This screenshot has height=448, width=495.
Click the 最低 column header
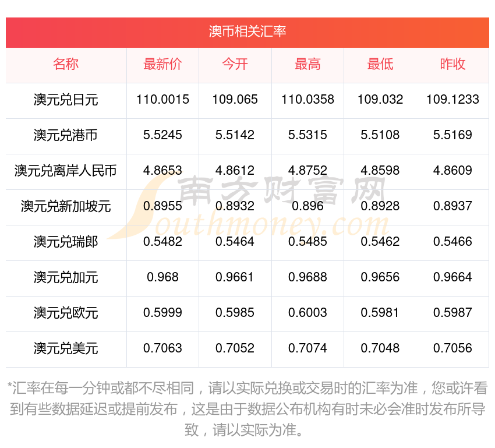tap(380, 65)
